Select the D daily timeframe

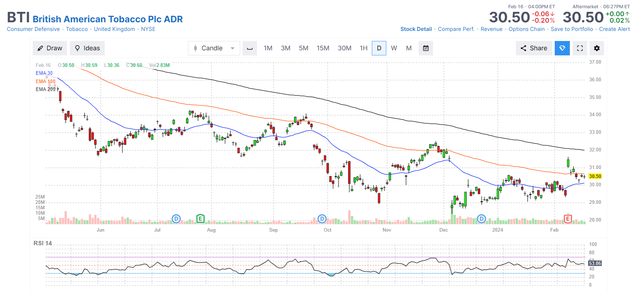(x=379, y=48)
